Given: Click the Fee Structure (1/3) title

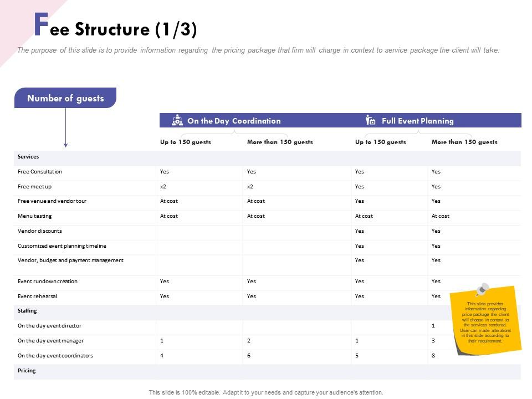Looking at the screenshot, I should pos(116,25).
